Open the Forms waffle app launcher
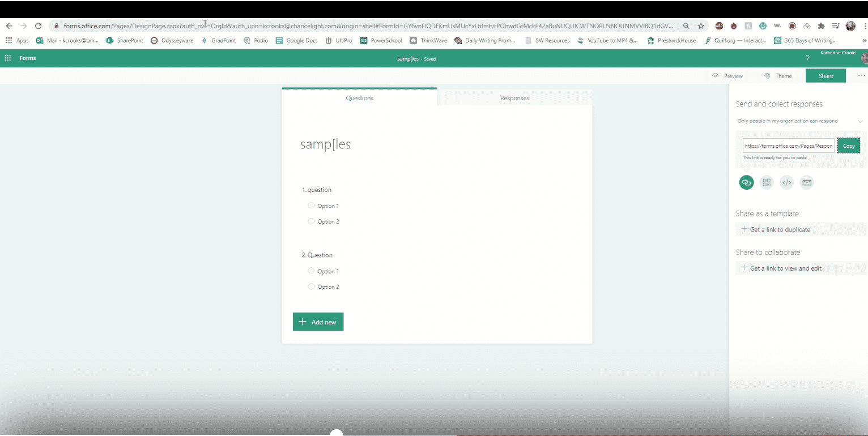 point(8,58)
